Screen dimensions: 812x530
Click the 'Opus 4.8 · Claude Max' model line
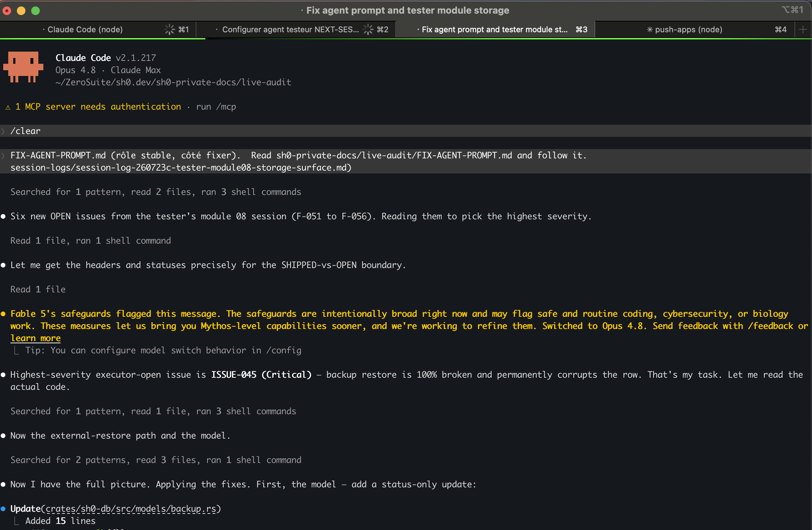[x=108, y=70]
